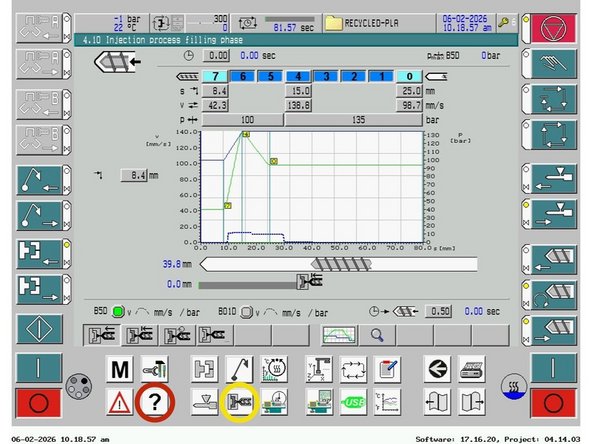Activate screw dosing rotation button
Viewport: 592px width, 444px height.
point(553,295)
